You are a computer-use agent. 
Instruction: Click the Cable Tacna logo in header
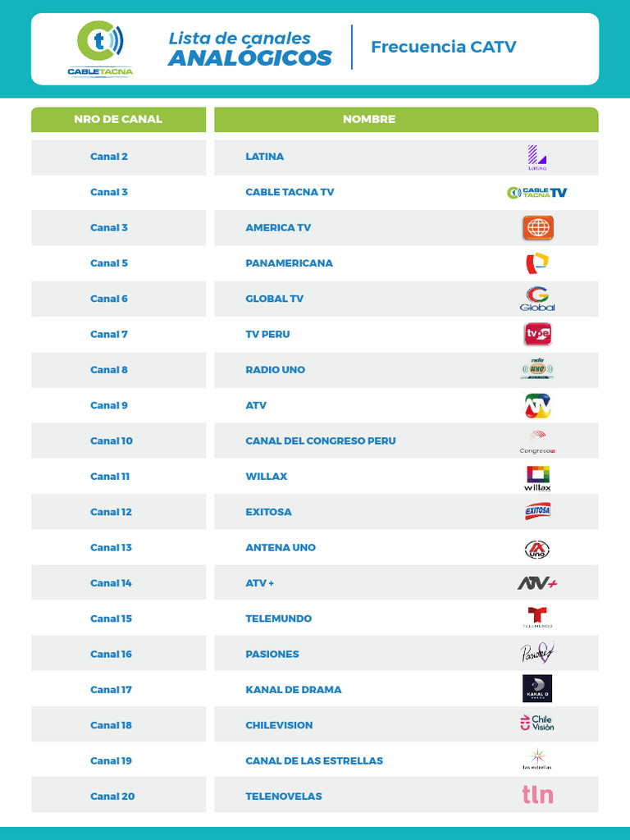coord(100,49)
